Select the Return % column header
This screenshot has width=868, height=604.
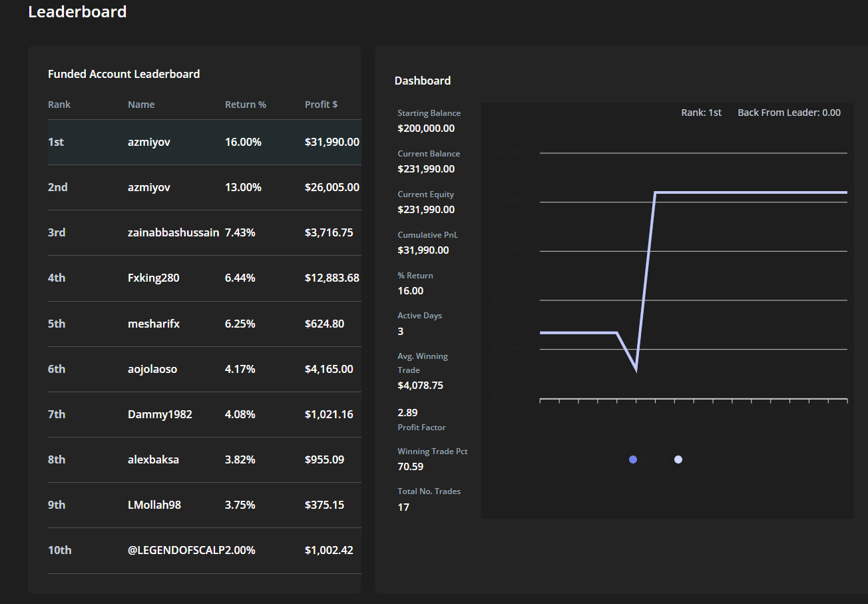pyautogui.click(x=246, y=105)
